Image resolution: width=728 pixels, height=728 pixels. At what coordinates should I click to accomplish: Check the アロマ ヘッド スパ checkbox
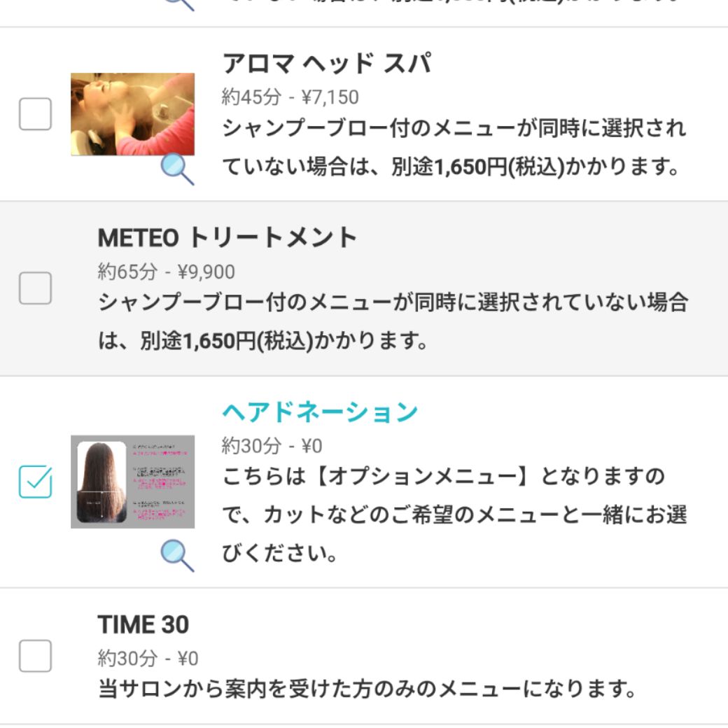[x=35, y=114]
